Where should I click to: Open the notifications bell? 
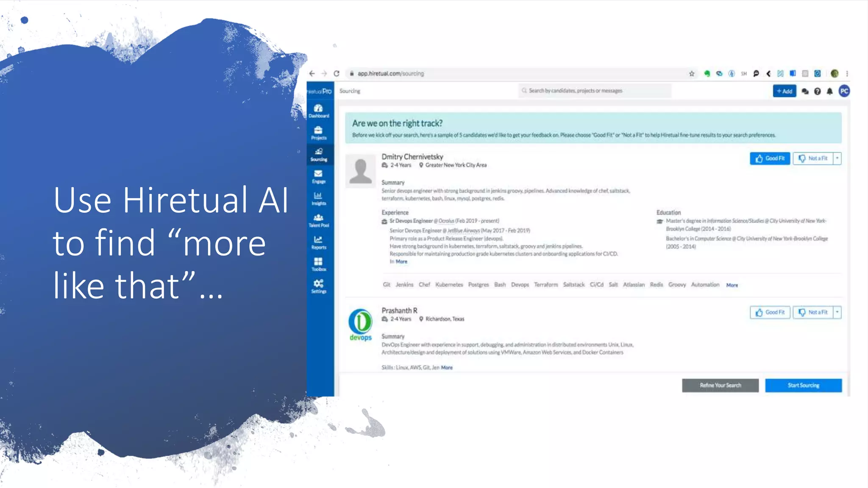click(x=829, y=91)
